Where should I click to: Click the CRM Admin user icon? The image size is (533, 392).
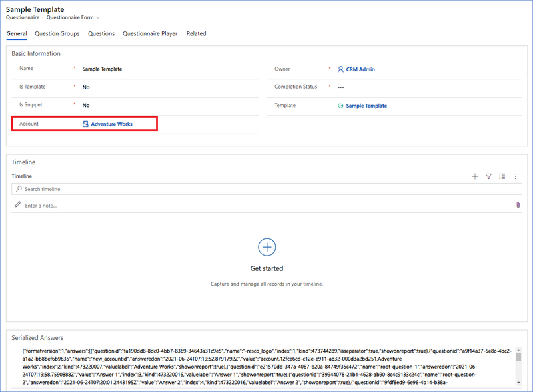340,69
